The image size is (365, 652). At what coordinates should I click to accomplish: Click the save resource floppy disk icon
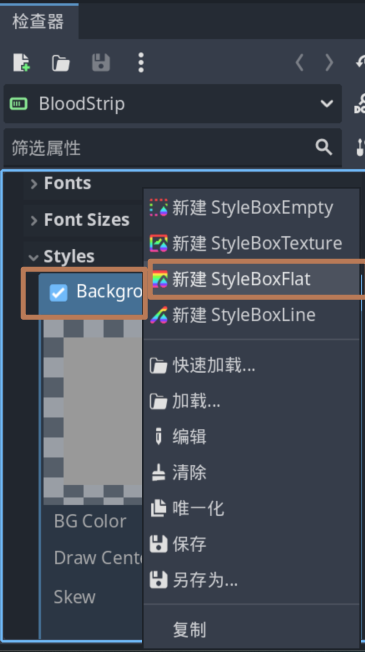tap(101, 63)
